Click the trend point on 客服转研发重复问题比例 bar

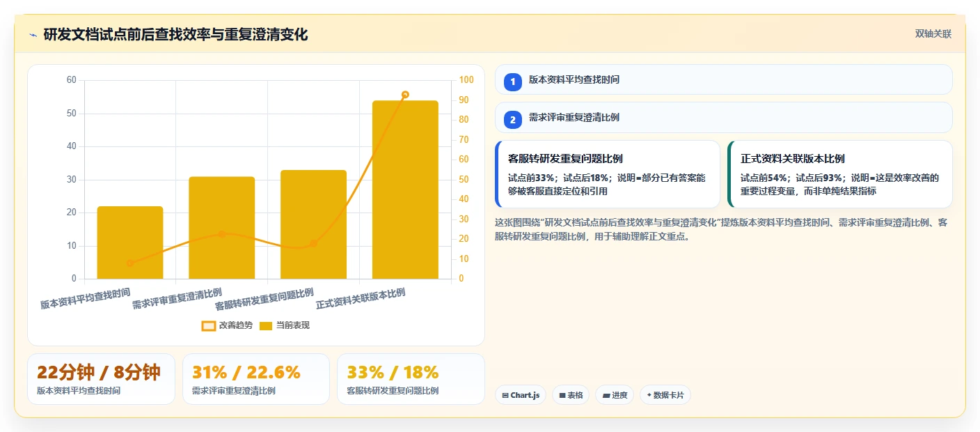tap(313, 243)
